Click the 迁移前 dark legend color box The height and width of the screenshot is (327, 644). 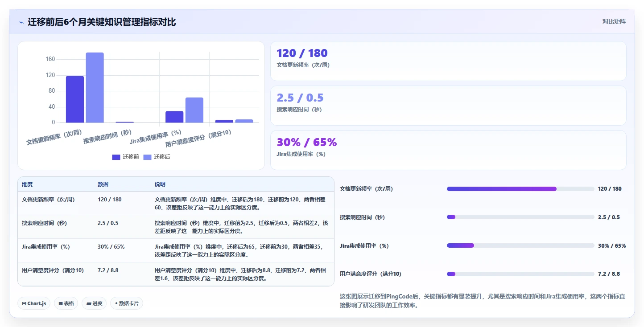116,157
